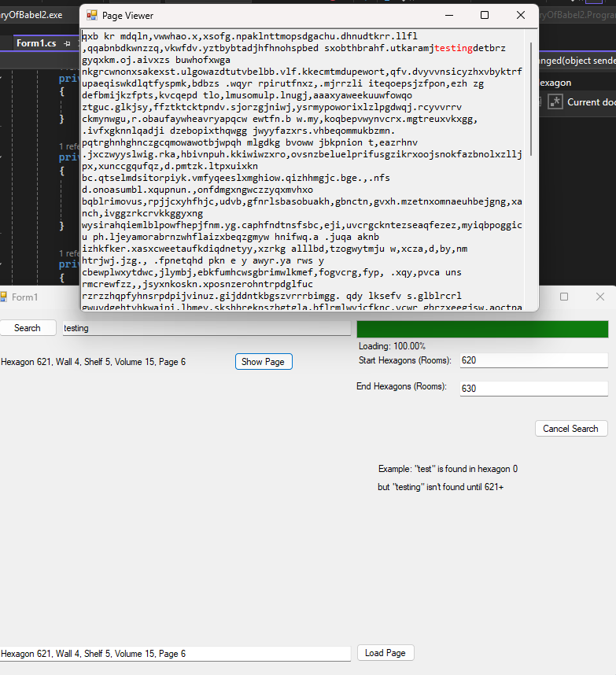616x675 pixels.
Task: Click the Search button in Form1
Action: [x=28, y=327]
